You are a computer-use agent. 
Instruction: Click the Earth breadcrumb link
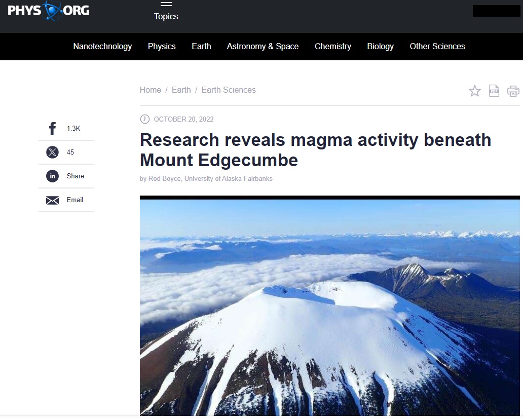(181, 90)
